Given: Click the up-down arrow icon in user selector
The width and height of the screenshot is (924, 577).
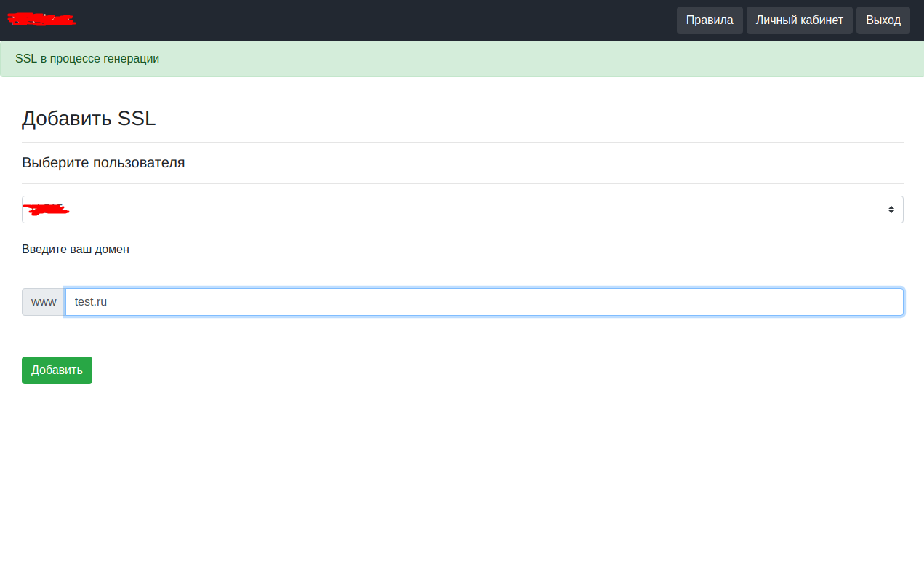Looking at the screenshot, I should (x=891, y=210).
